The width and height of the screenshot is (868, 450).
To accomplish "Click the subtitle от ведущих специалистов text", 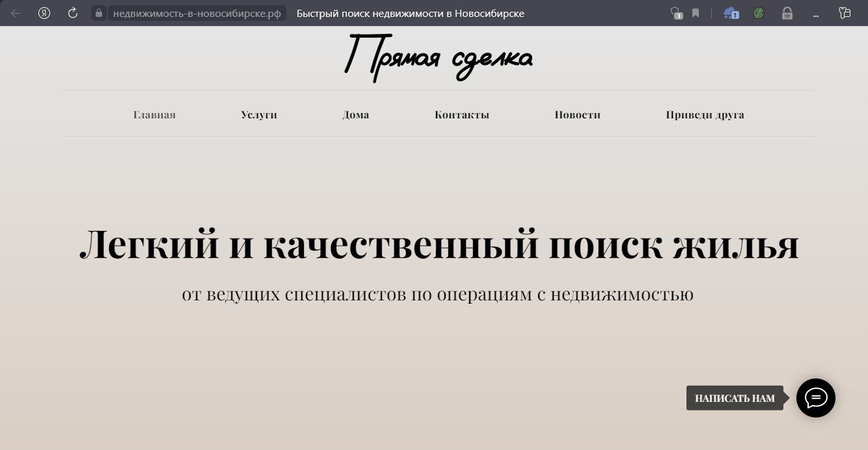I will click(x=438, y=294).
